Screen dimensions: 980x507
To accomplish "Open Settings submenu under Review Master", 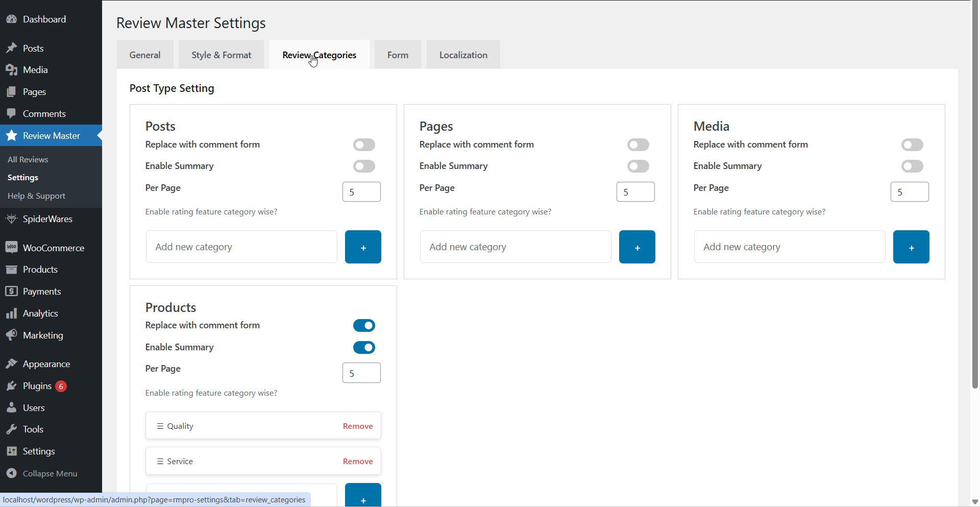I will (x=23, y=177).
